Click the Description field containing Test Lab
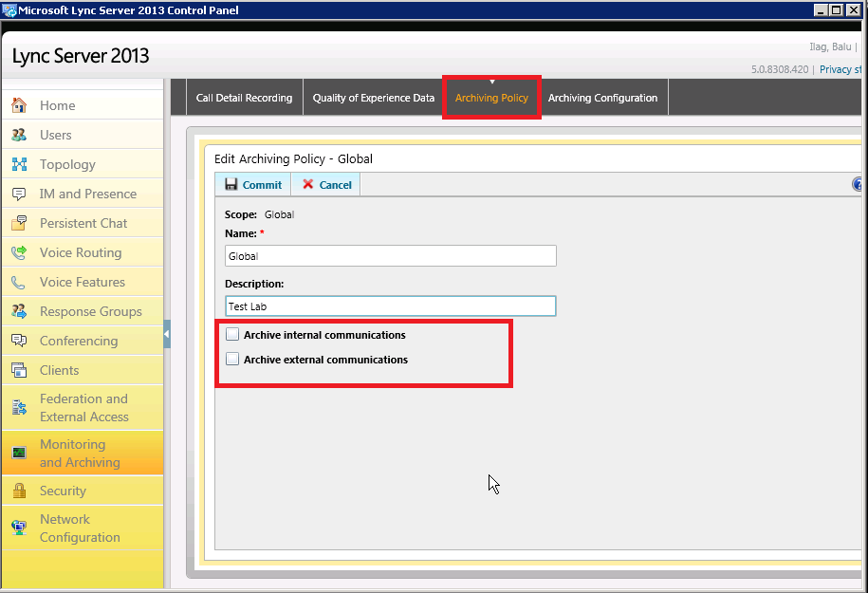The image size is (868, 593). 391,306
